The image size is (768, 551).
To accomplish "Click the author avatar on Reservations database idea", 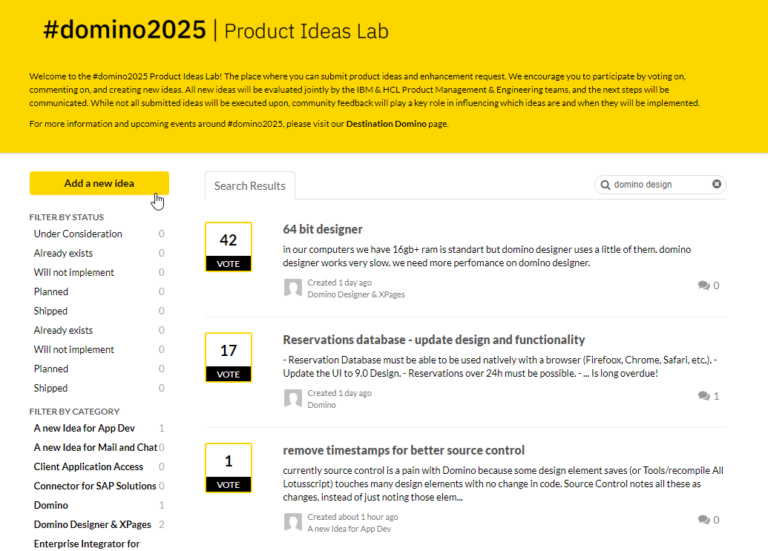I will 293,398.
